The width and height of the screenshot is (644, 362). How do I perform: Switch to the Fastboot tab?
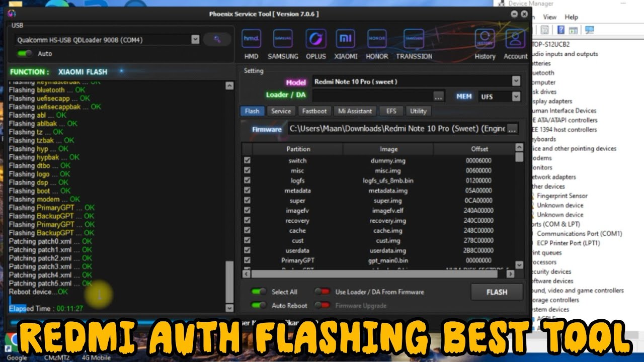coord(314,111)
